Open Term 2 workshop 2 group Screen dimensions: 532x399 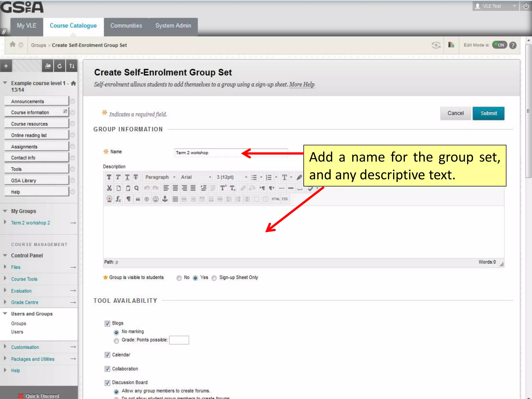tap(30, 223)
